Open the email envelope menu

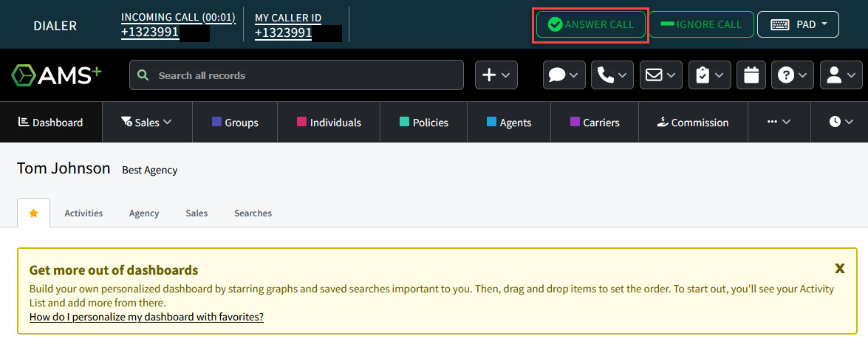pos(661,75)
